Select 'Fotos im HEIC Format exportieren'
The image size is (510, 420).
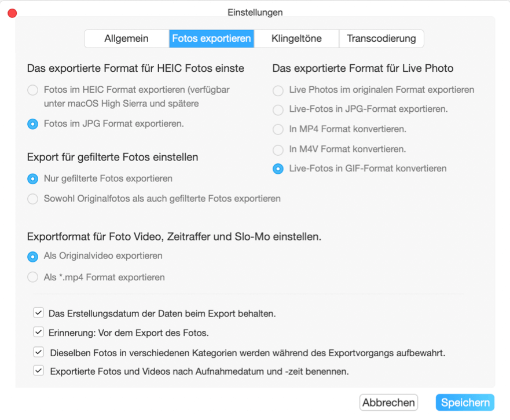point(33,90)
